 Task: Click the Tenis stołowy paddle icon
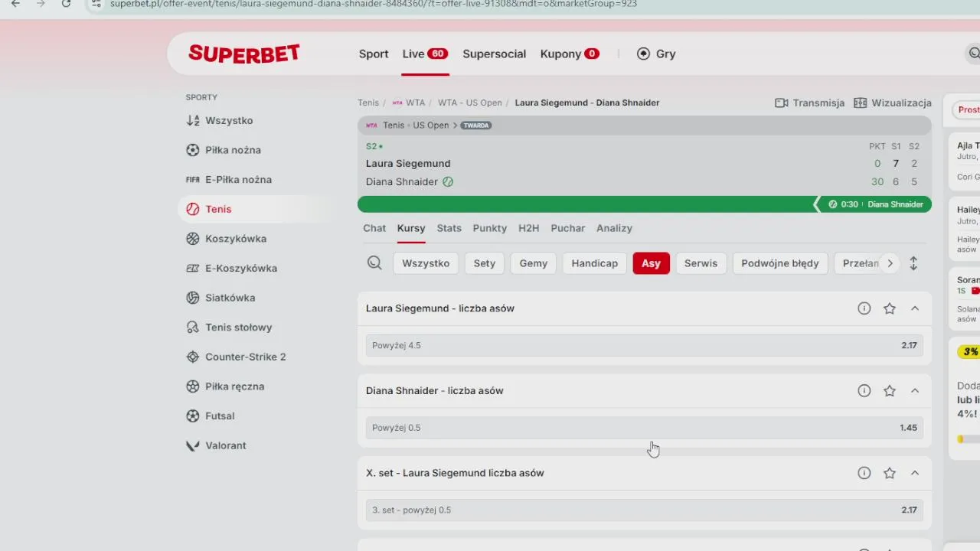[193, 328]
